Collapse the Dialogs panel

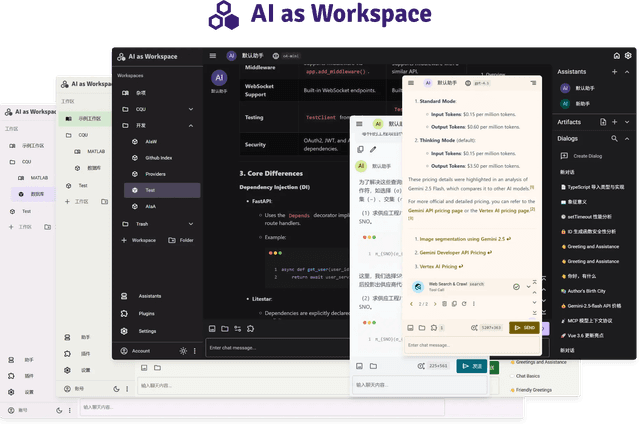click(627, 139)
